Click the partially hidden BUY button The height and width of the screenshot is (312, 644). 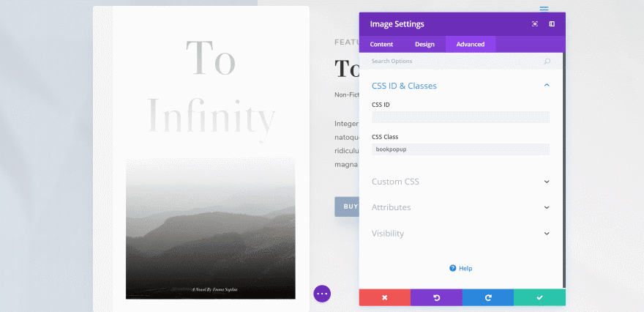coord(347,207)
